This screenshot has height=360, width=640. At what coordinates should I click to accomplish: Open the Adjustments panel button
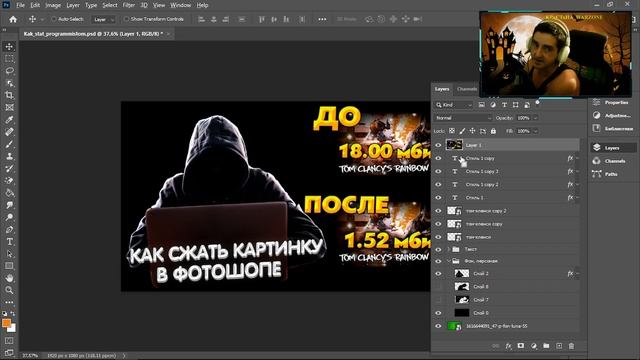click(612, 116)
